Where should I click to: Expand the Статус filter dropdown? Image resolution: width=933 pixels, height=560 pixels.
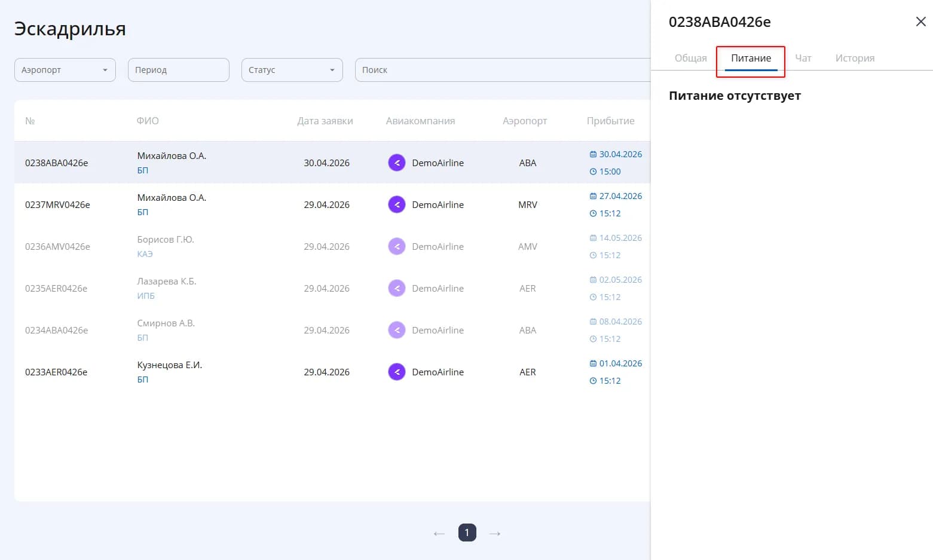(292, 70)
